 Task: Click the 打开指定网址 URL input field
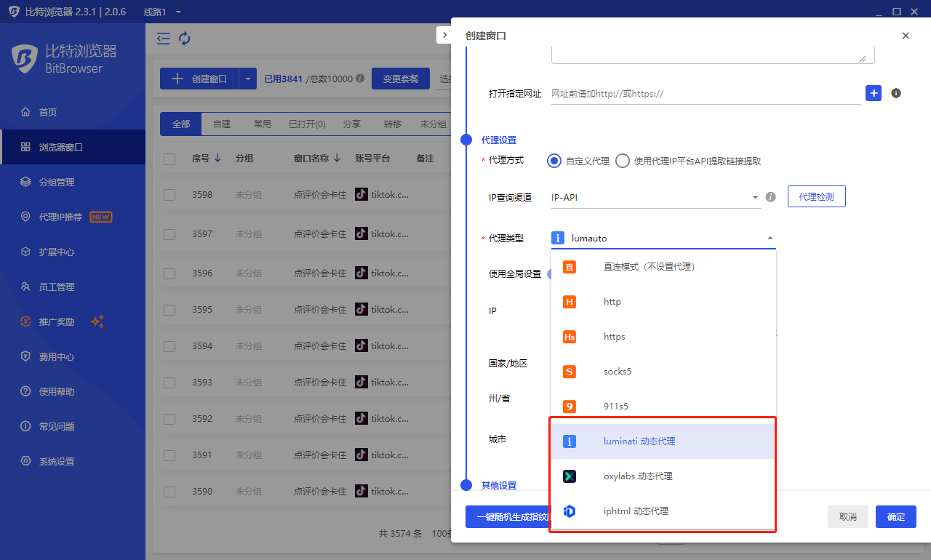(704, 94)
